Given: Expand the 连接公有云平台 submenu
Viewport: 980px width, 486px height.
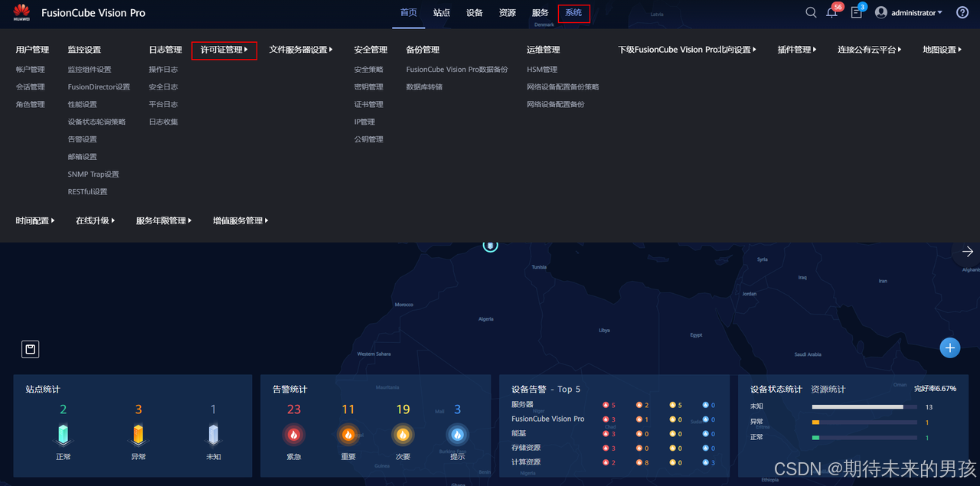Looking at the screenshot, I should click(870, 50).
